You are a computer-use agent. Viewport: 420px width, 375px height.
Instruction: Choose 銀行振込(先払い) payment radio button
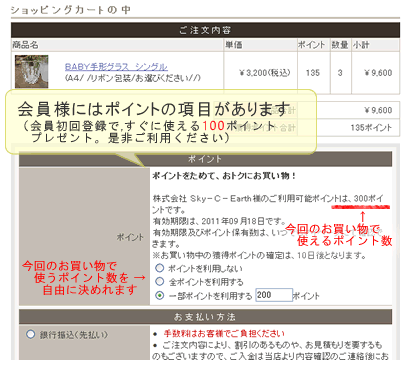pos(30,334)
